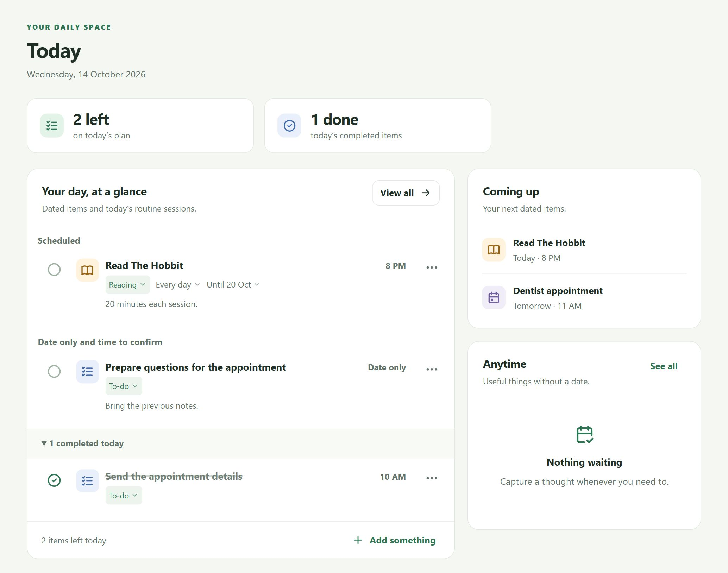Open the To-do dropdown under Prepare questions for the appointment

[x=124, y=386]
